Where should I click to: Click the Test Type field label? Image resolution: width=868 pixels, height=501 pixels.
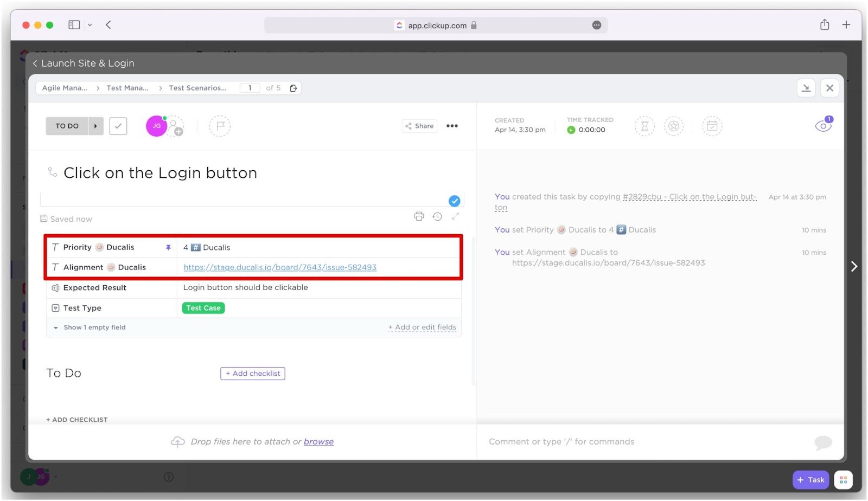tap(82, 308)
